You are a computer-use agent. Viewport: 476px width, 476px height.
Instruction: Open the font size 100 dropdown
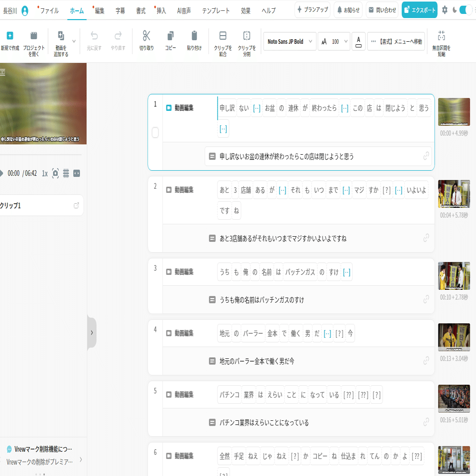[x=334, y=41]
